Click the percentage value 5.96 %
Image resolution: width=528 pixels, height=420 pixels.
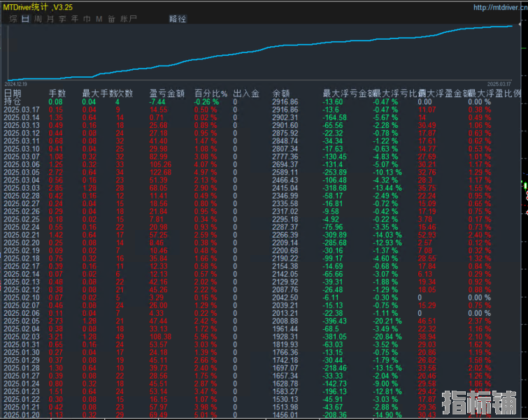[206, 337]
